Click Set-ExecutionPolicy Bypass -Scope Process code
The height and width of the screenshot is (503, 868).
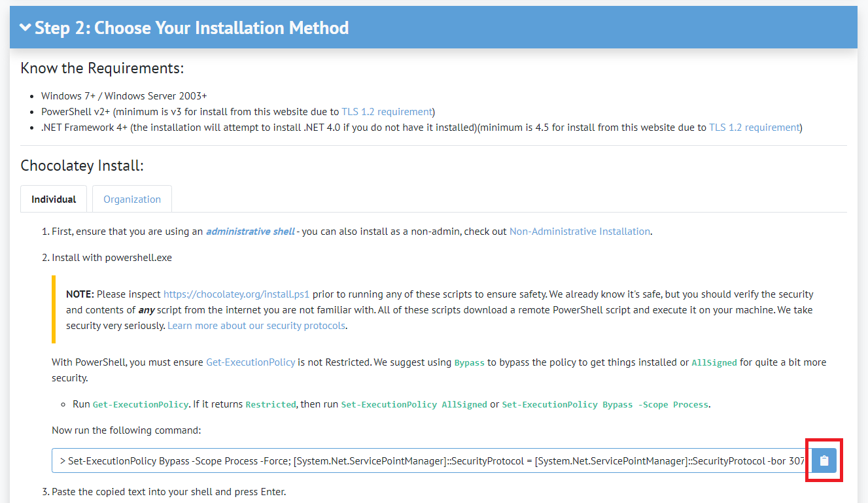pos(605,405)
